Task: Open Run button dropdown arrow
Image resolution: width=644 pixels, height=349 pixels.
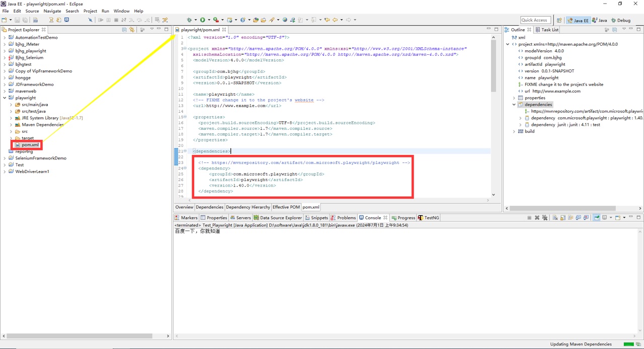Action: click(209, 20)
